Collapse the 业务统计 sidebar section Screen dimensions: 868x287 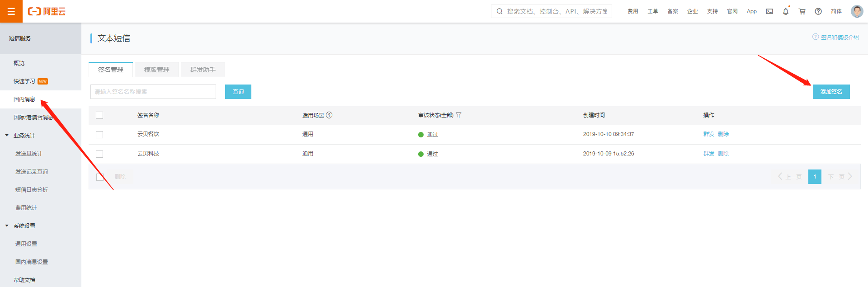coord(7,135)
